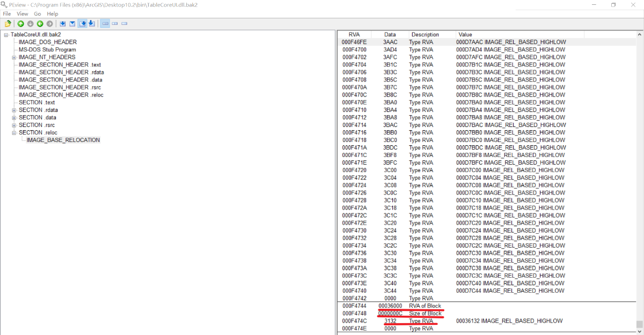Image resolution: width=644 pixels, height=335 pixels.
Task: Open the Go menu
Action: pos(38,13)
